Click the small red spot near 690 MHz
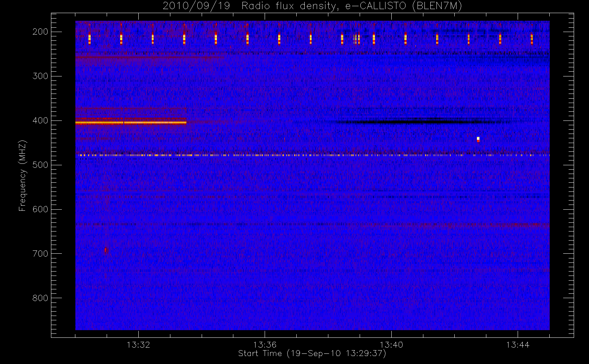Screen dimensions: 589x364 [106, 250]
